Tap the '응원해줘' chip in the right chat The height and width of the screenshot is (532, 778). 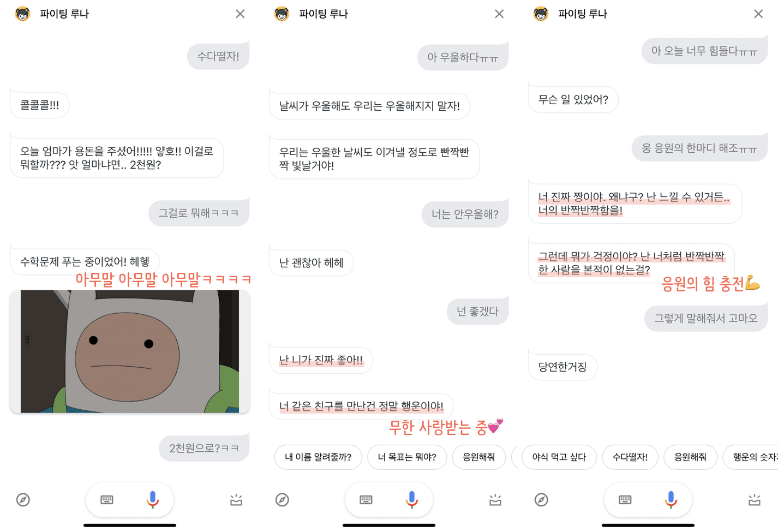(691, 457)
